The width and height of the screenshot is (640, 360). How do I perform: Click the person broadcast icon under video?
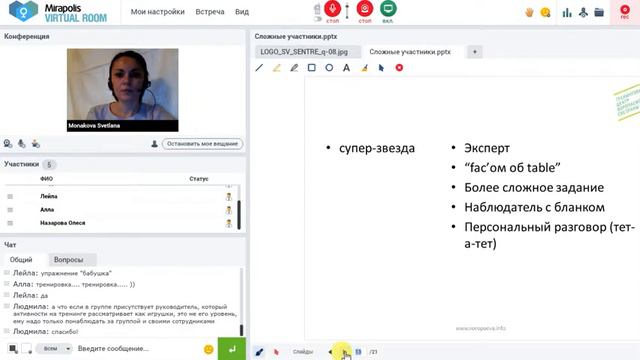(36, 144)
